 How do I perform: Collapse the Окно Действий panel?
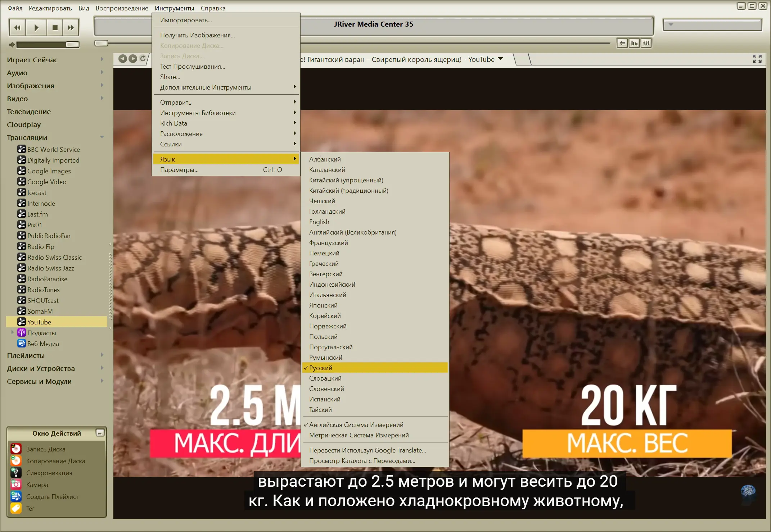[100, 433]
